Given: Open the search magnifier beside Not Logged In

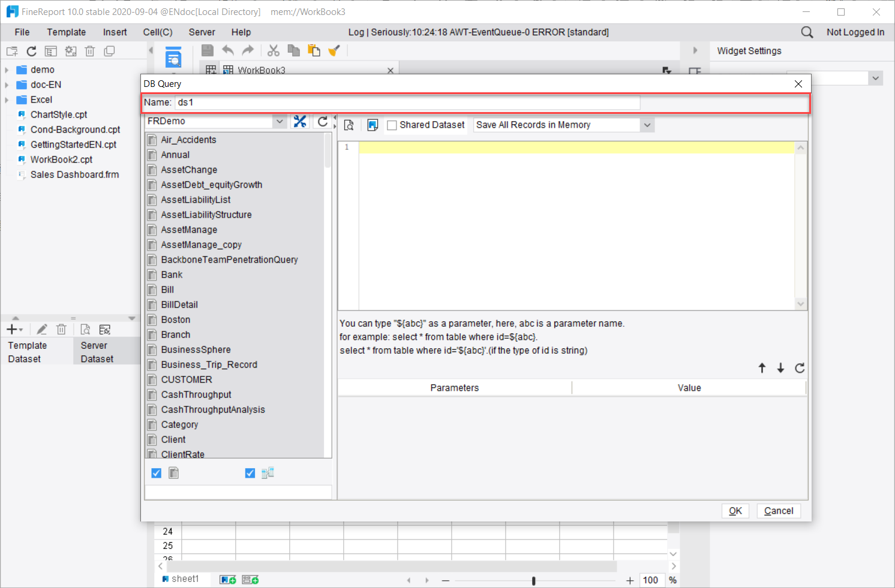Looking at the screenshot, I should (807, 32).
